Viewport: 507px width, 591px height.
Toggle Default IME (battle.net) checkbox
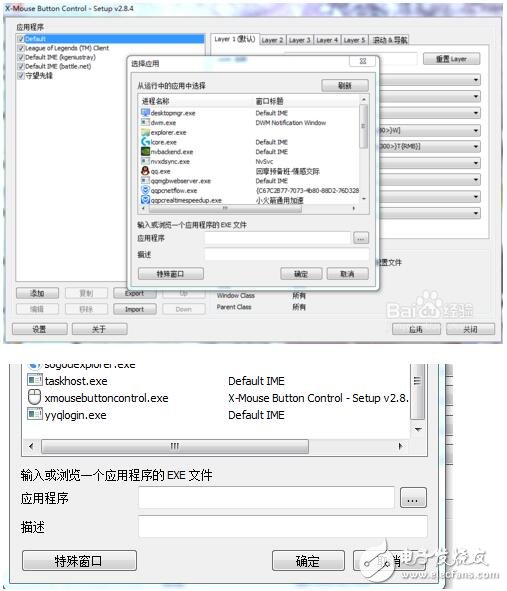[20, 66]
